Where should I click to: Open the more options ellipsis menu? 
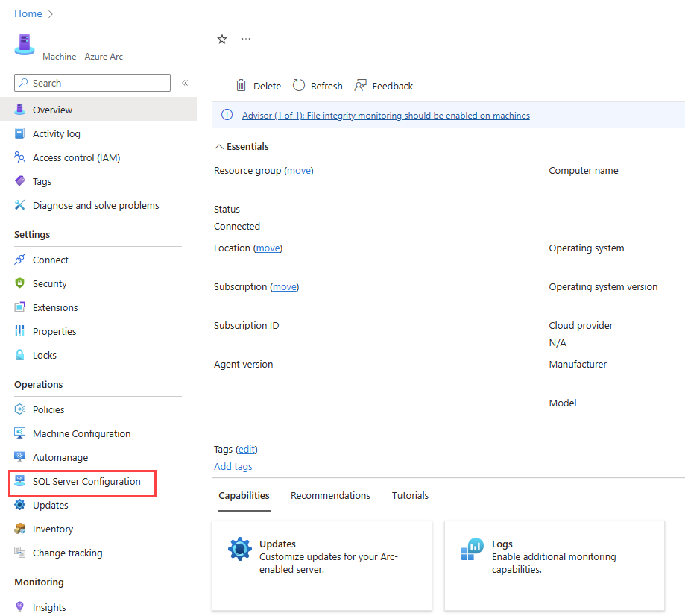(x=246, y=39)
